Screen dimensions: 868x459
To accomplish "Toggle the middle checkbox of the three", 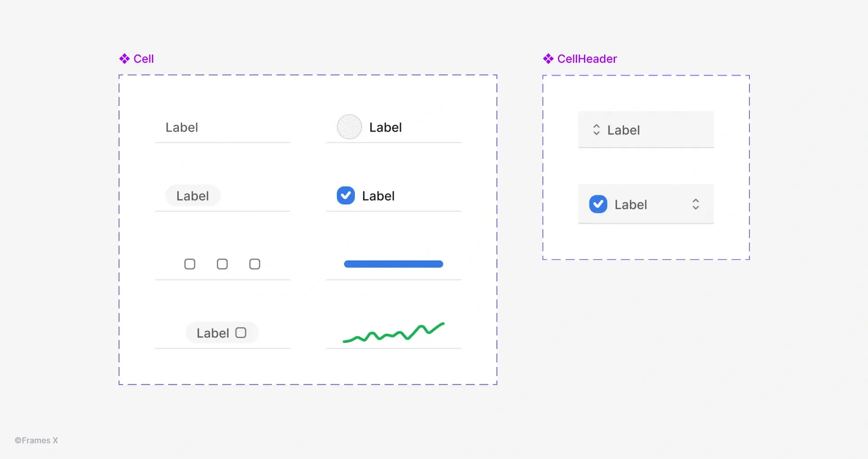I will 222,264.
